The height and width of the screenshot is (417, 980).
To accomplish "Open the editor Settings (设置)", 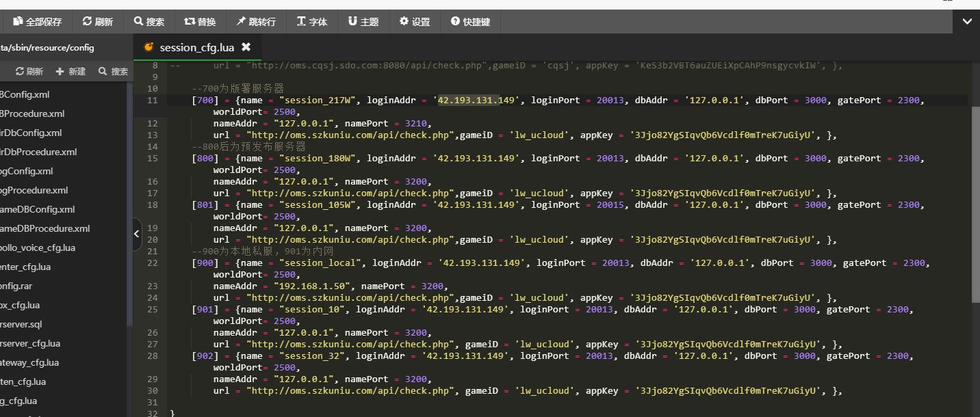I will pos(415,22).
